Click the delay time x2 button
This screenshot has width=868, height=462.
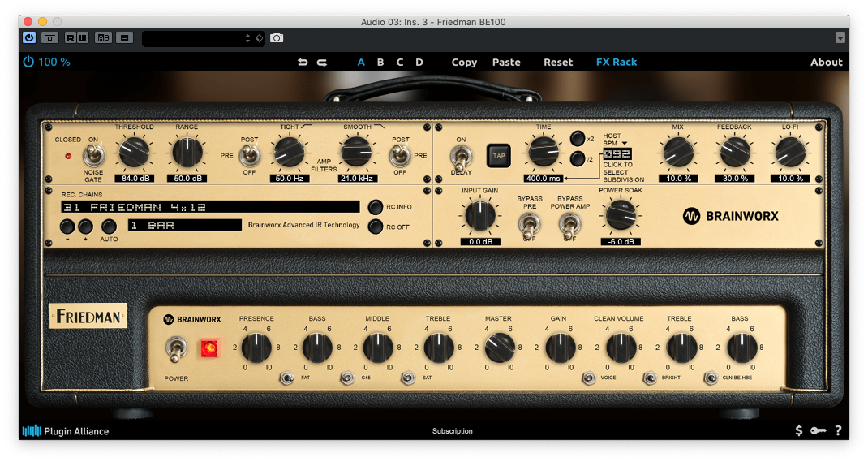[578, 138]
